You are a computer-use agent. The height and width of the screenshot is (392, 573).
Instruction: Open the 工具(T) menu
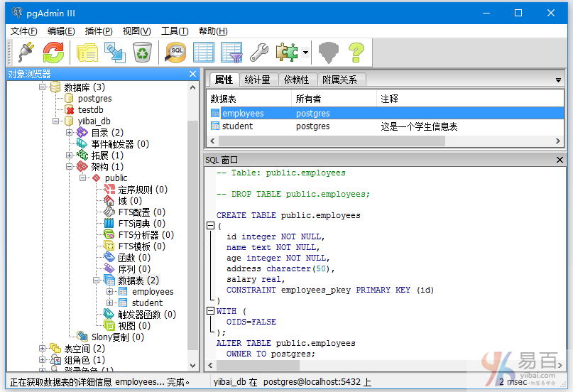(x=174, y=31)
